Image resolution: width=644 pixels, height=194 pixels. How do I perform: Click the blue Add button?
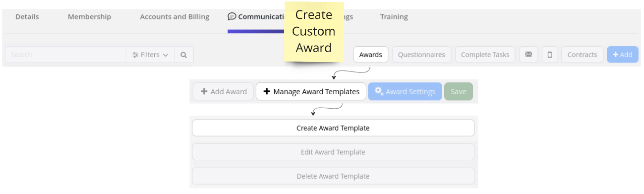(x=623, y=55)
